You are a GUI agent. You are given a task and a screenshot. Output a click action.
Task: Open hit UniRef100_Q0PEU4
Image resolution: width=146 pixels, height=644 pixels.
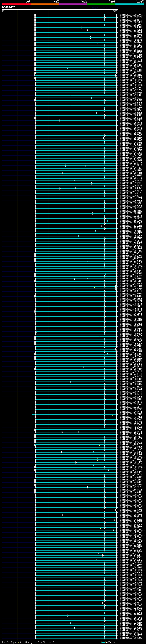coord(131,173)
